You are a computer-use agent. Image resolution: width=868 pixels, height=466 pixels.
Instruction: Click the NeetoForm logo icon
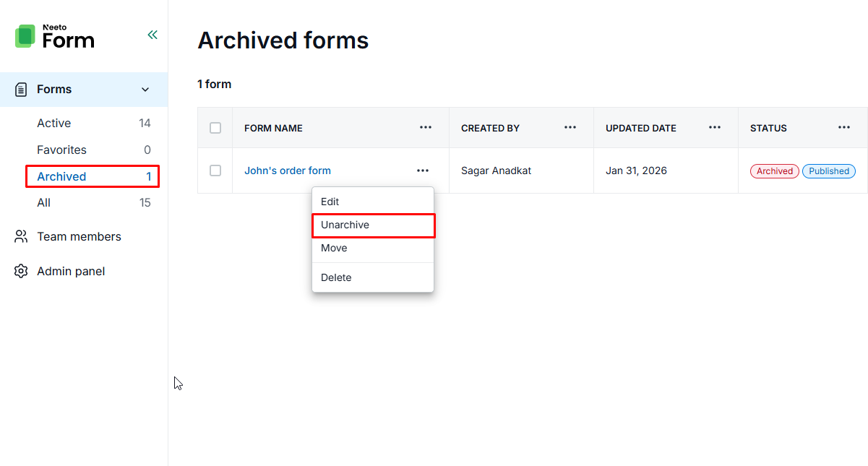(x=25, y=36)
